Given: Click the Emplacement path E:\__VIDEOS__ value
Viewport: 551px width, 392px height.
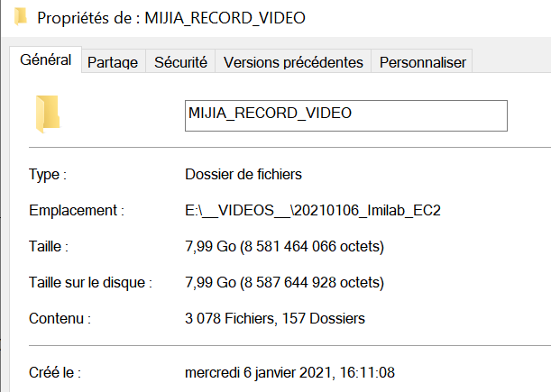Looking at the screenshot, I should pyautogui.click(x=312, y=210).
